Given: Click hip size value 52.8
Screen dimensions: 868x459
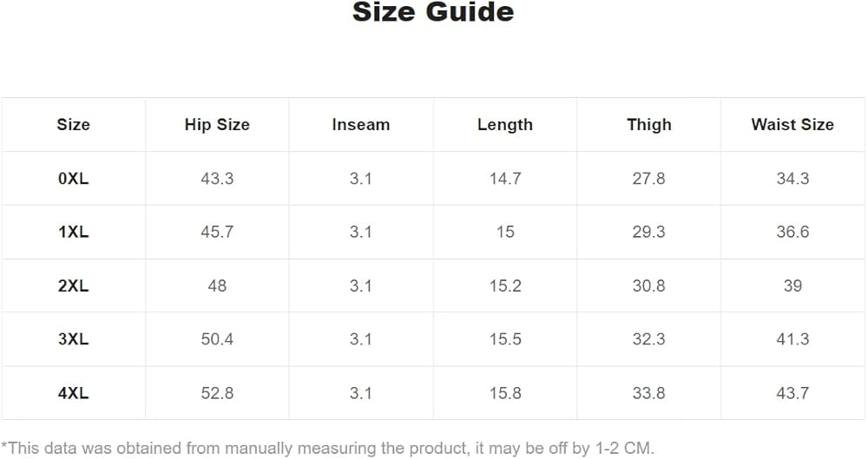Looking at the screenshot, I should 217,393.
